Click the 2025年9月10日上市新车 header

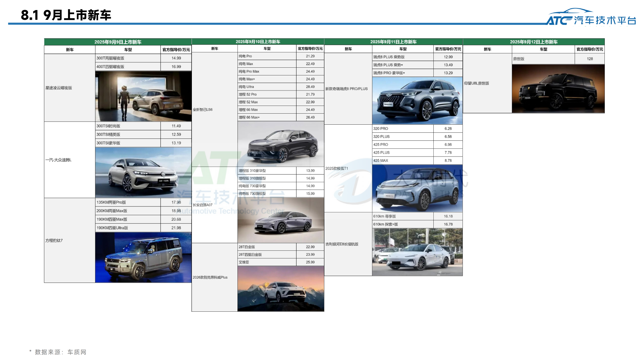coord(258,42)
